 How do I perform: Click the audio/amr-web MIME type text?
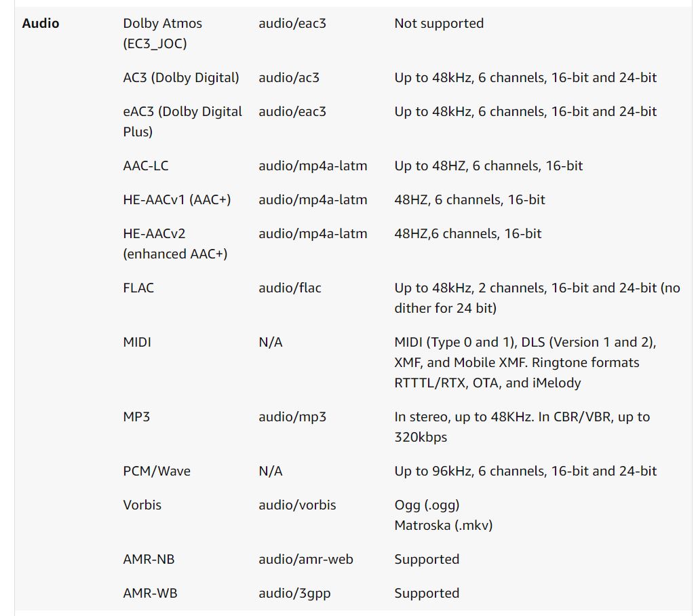305,559
